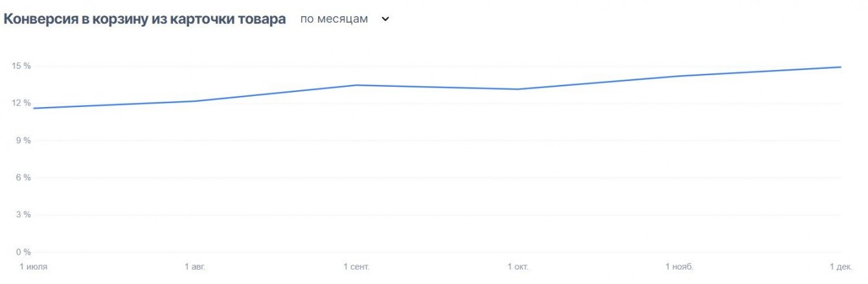Select the "1 дек." x-axis label
The width and height of the screenshot is (868, 284).
841,266
